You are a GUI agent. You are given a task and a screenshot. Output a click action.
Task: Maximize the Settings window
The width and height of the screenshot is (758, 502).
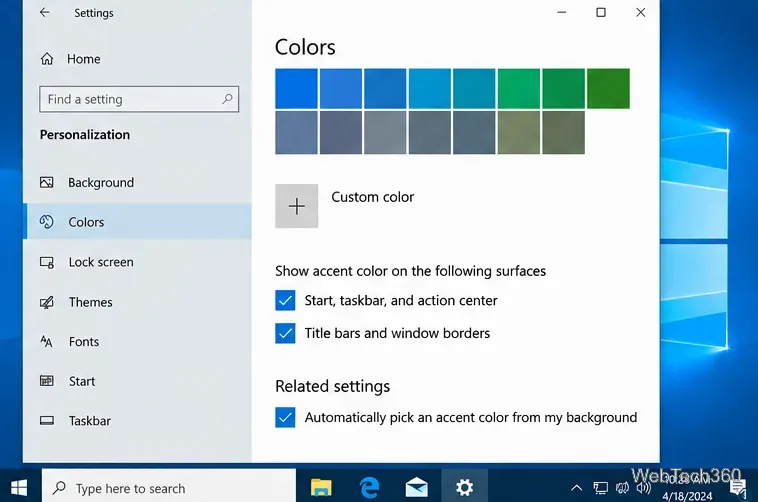[601, 13]
